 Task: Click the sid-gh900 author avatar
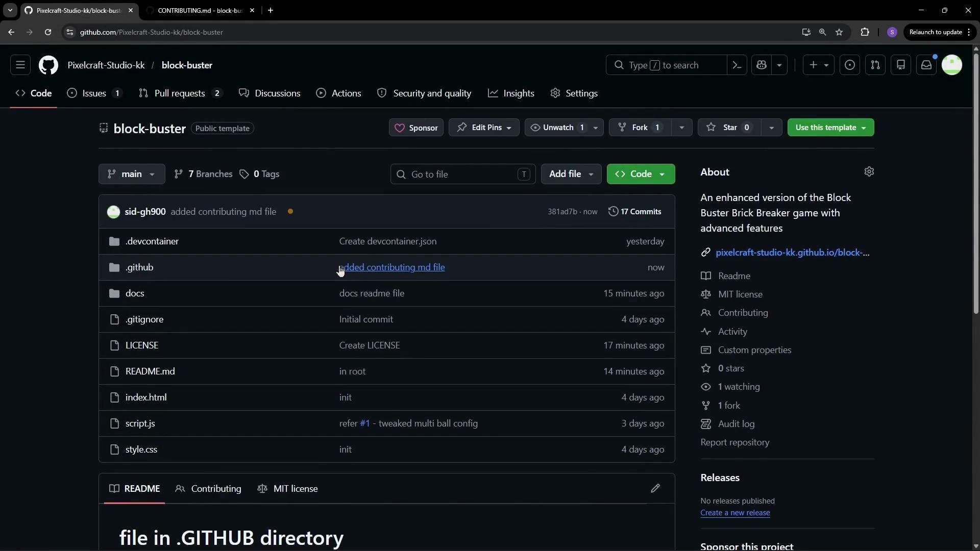[x=113, y=212]
